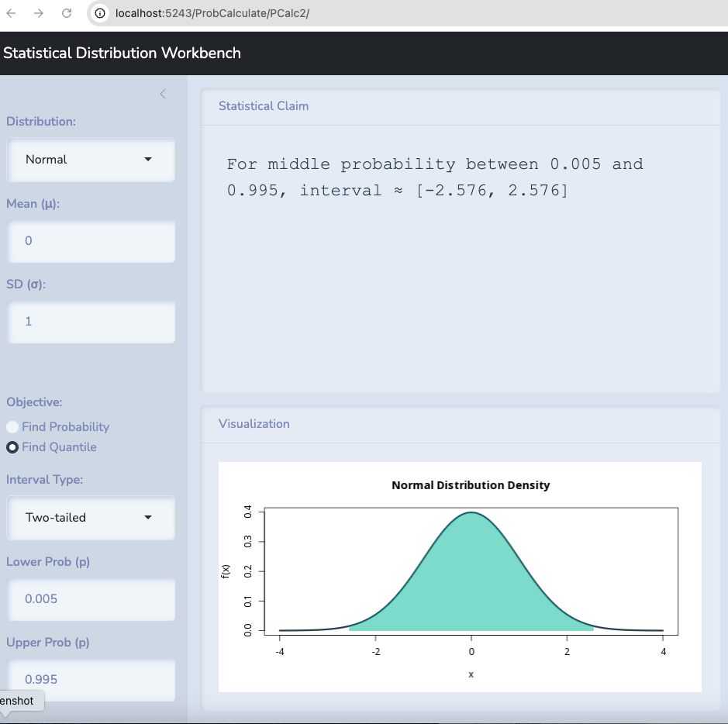Click the Normal Distribution Density plot title
The height and width of the screenshot is (724, 728).
coord(471,485)
